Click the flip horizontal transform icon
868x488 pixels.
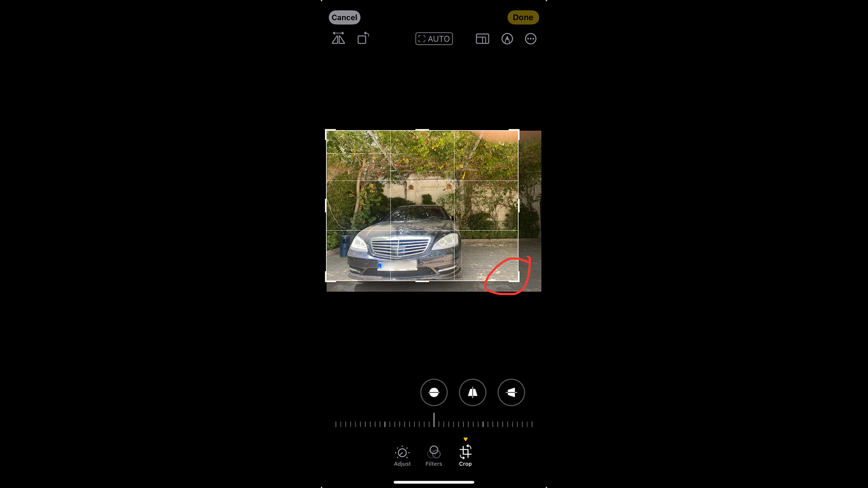click(x=338, y=39)
